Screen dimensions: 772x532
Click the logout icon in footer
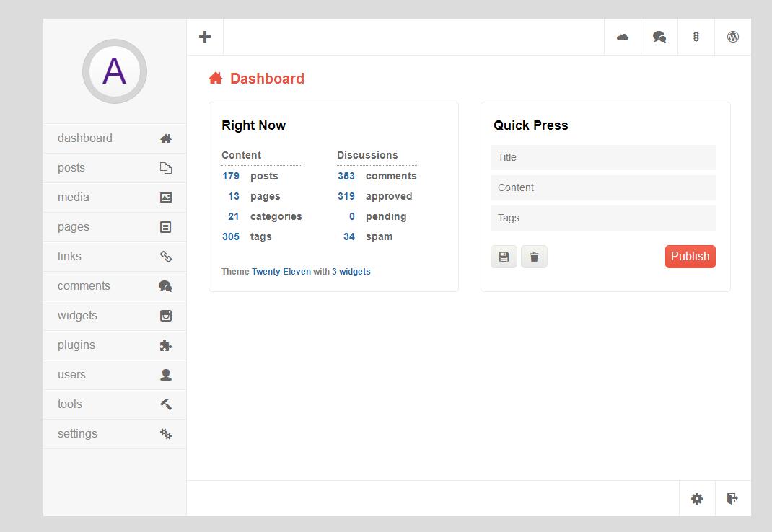[733, 499]
